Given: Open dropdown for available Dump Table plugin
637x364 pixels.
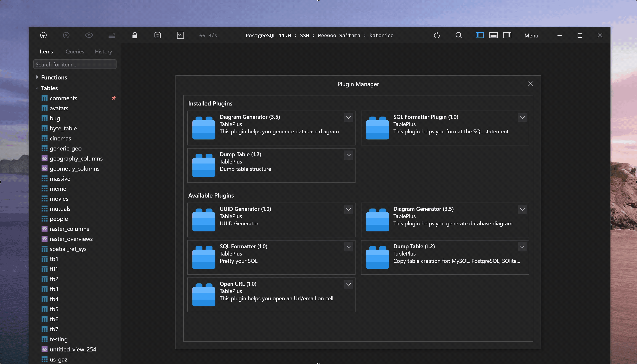Looking at the screenshot, I should tap(522, 247).
